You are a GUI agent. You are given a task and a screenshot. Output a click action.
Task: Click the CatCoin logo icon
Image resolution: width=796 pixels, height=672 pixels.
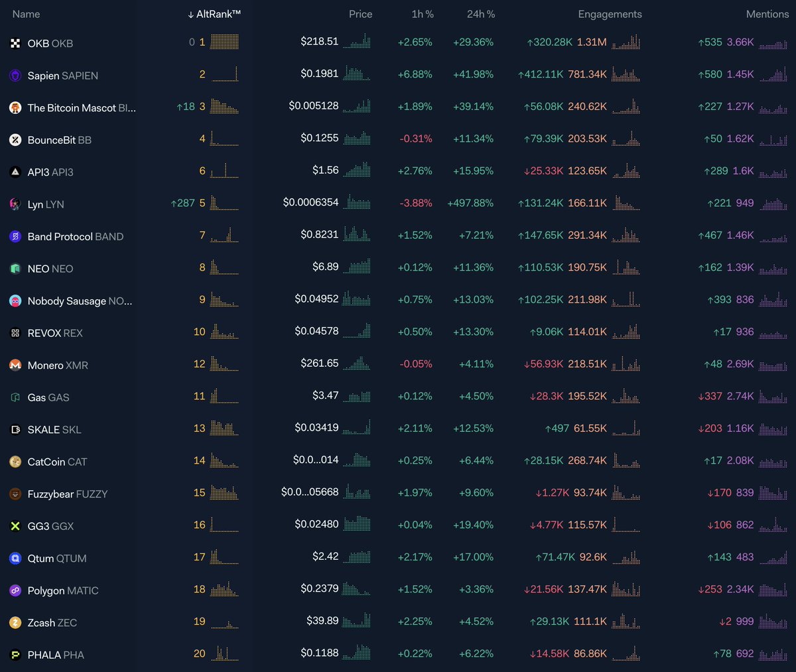coord(15,462)
